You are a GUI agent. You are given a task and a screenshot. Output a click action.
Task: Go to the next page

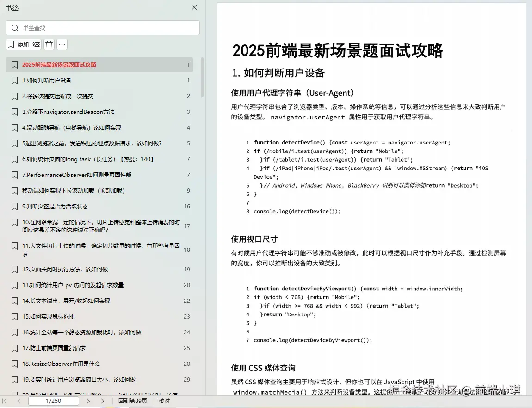tap(88, 401)
